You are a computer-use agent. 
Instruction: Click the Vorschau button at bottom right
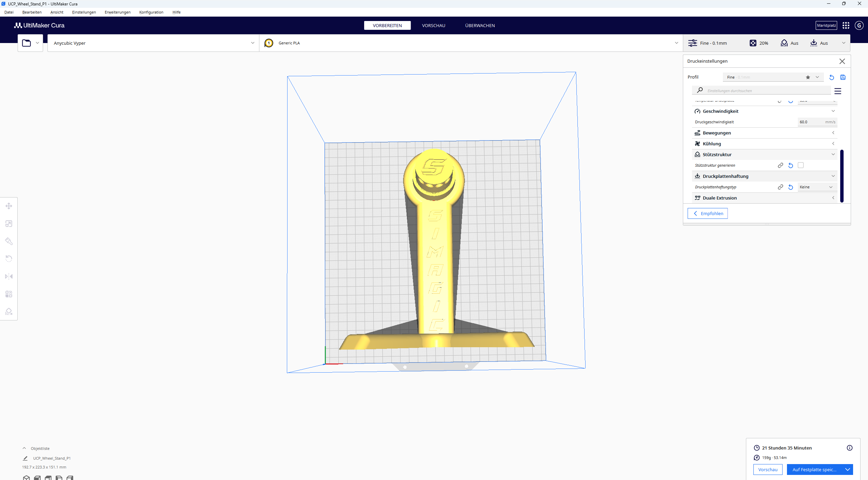coord(768,469)
